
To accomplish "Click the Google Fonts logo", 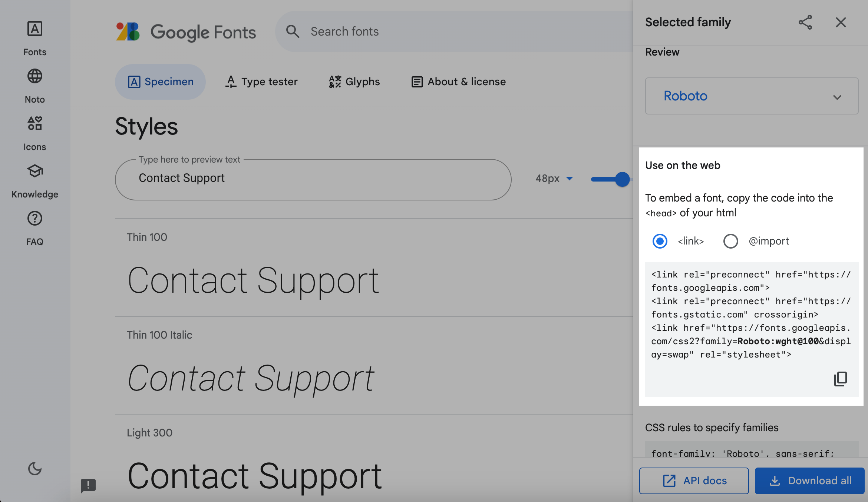I will point(185,32).
